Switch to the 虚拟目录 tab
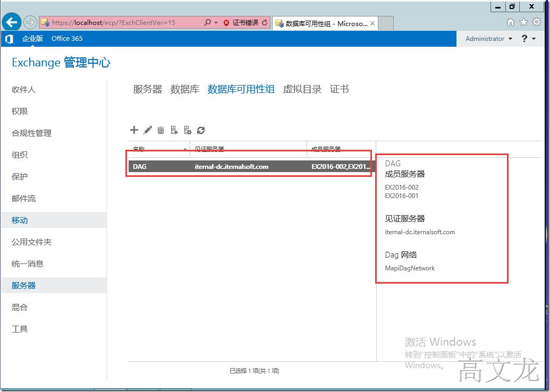Image resolution: width=550 pixels, height=392 pixels. pos(302,89)
